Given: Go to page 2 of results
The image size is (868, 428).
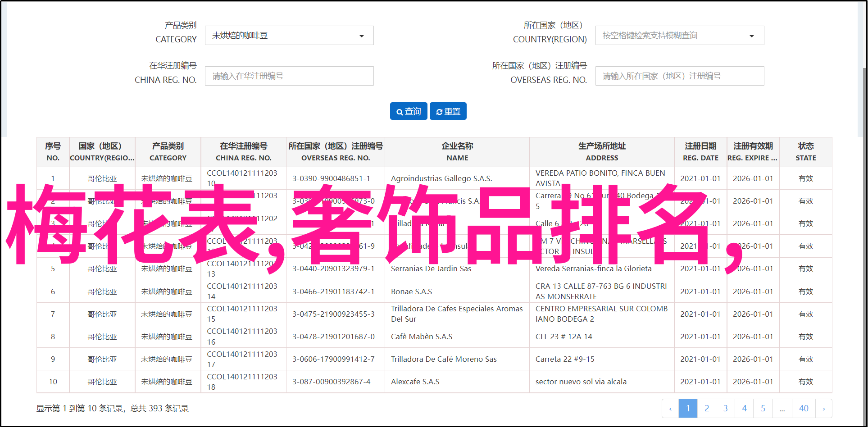Looking at the screenshot, I should click(x=707, y=409).
